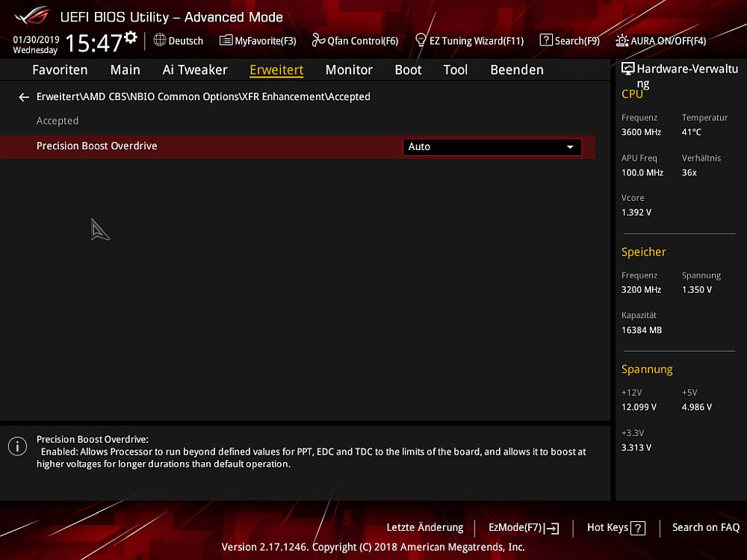This screenshot has width=747, height=560.
Task: Click +5V reading 4.986 V
Action: (696, 407)
